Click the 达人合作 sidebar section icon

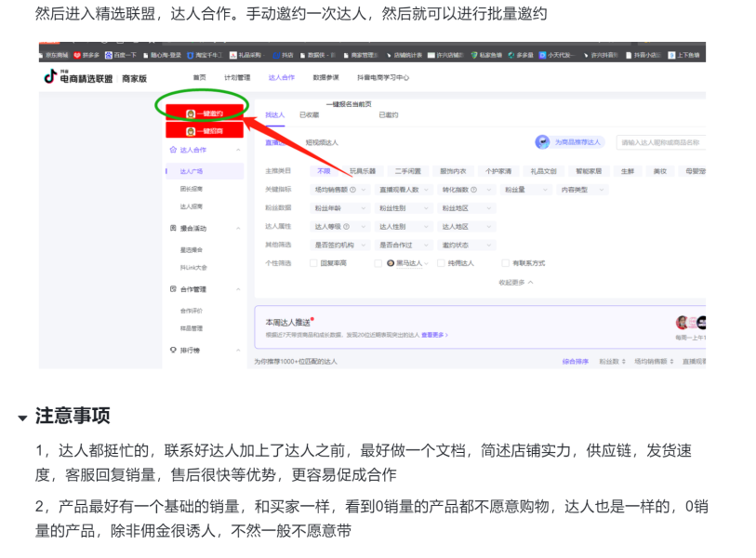click(x=174, y=150)
